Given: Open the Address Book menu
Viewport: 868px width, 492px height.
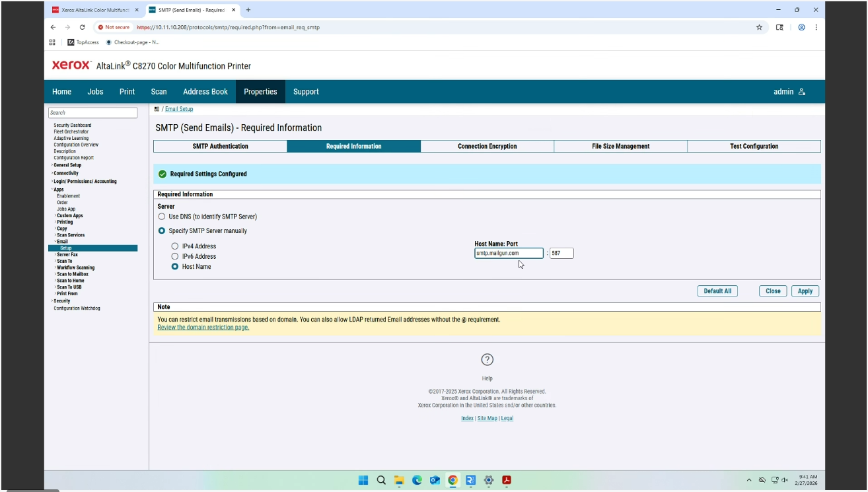Looking at the screenshot, I should (x=205, y=92).
